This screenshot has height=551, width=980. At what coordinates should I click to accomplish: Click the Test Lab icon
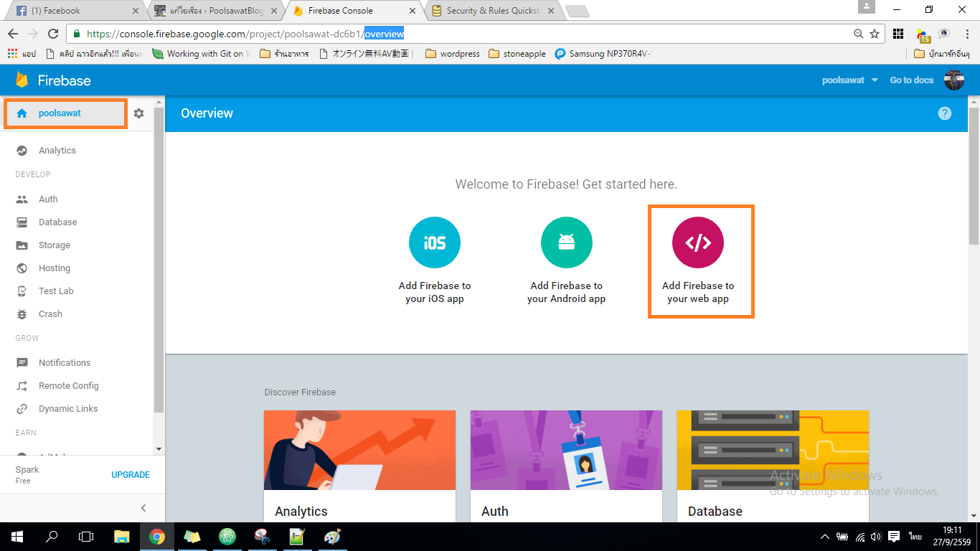pyautogui.click(x=22, y=291)
